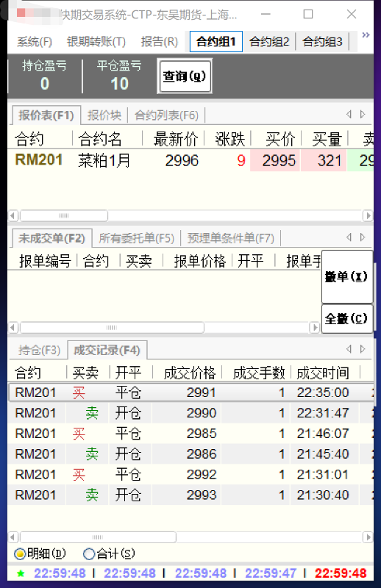Select the RM201 contract in quote table

[39, 160]
